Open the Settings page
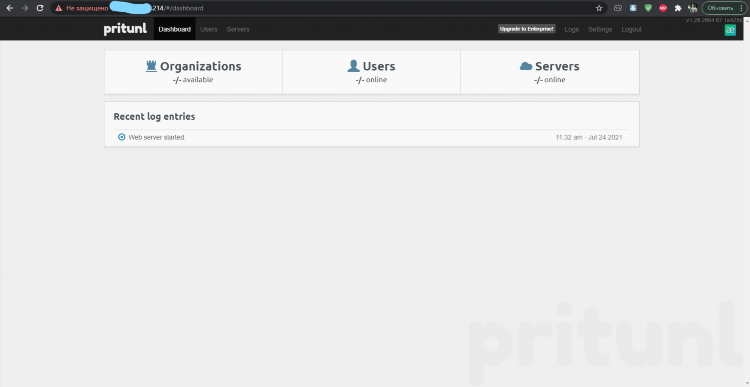The height and width of the screenshot is (387, 750). (600, 29)
